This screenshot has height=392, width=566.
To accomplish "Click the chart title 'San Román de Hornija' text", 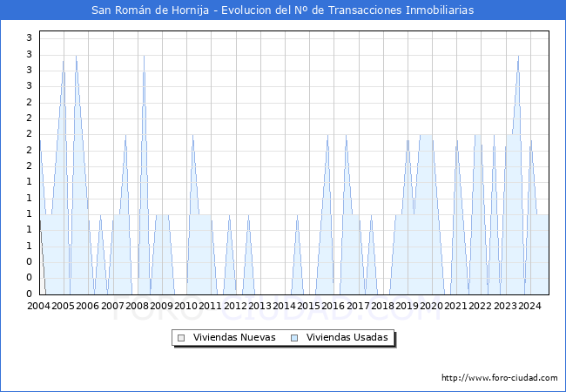I will coord(150,10).
